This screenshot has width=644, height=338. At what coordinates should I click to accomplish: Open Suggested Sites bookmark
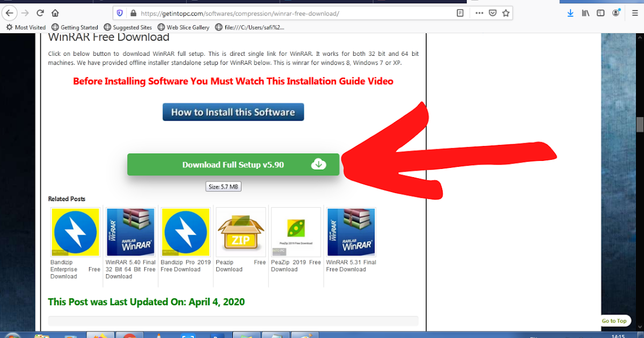(x=128, y=27)
